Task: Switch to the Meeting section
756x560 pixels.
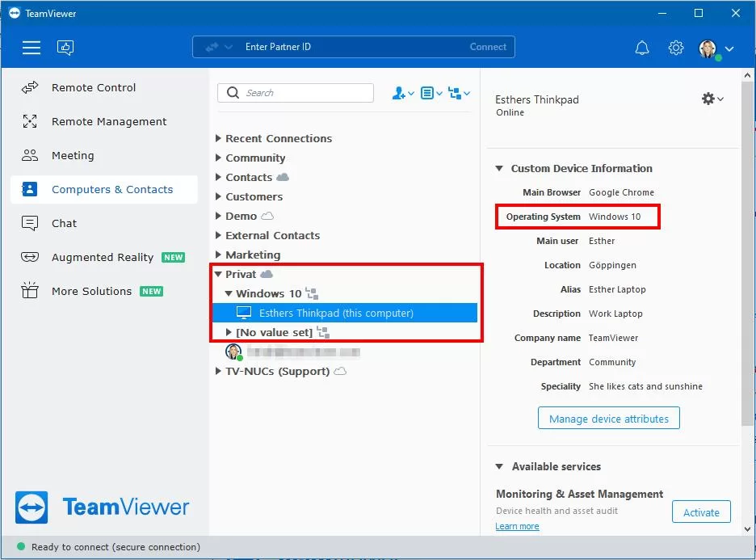Action: pos(73,156)
